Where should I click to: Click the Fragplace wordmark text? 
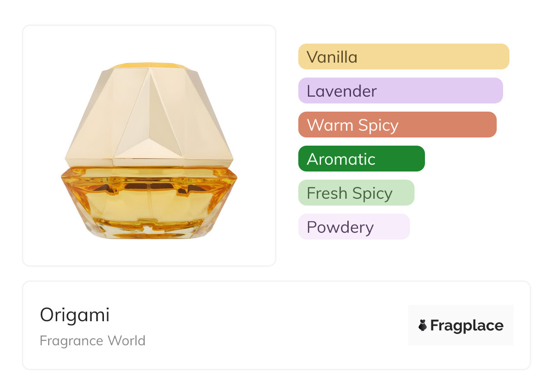(467, 326)
